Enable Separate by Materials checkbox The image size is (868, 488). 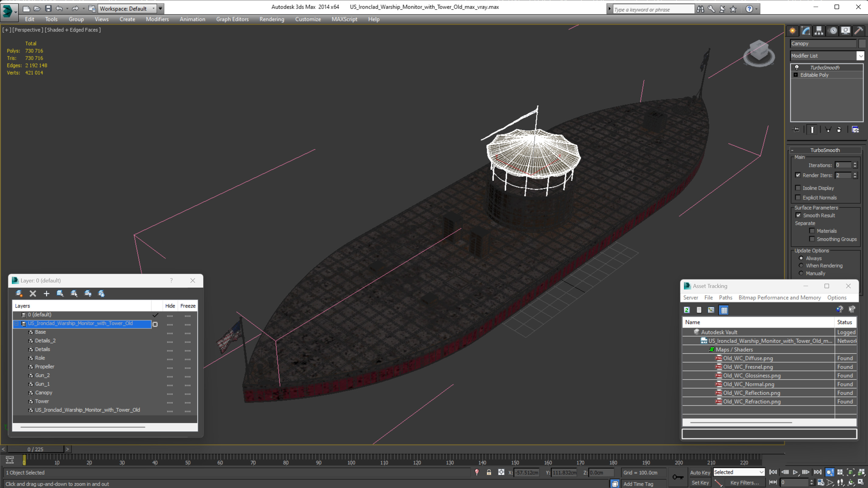click(812, 231)
